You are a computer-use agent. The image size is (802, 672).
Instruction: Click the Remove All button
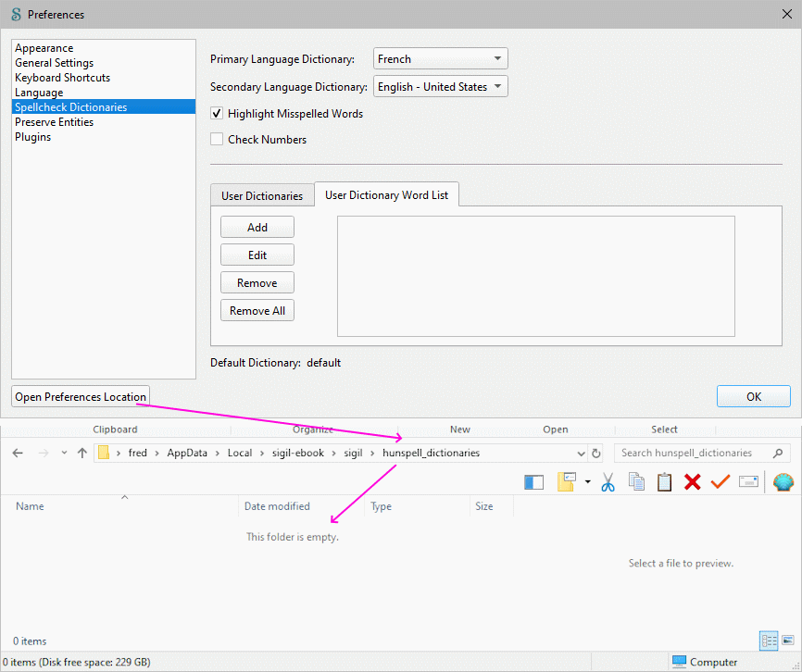(257, 310)
